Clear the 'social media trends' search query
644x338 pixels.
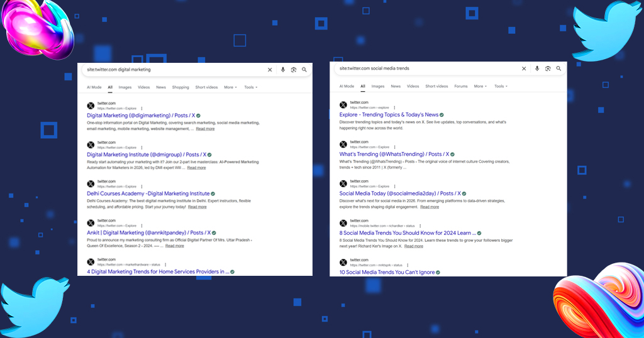(x=524, y=68)
